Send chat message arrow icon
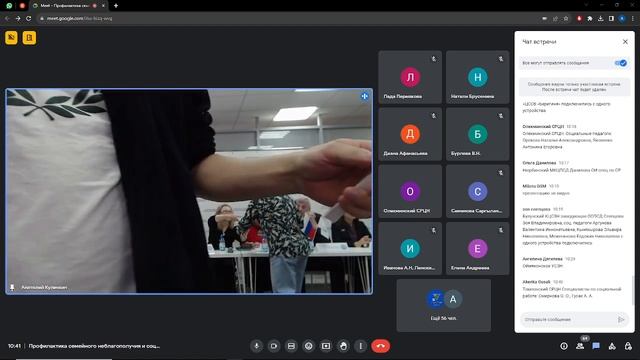Screen dimensions: 640x360 [x=621, y=319]
